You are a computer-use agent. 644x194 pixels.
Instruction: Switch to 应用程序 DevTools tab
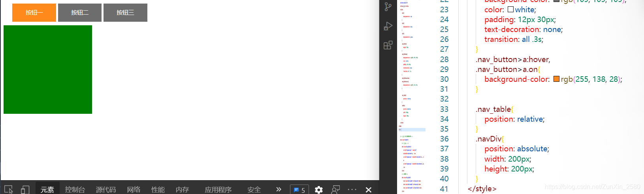[x=218, y=190]
